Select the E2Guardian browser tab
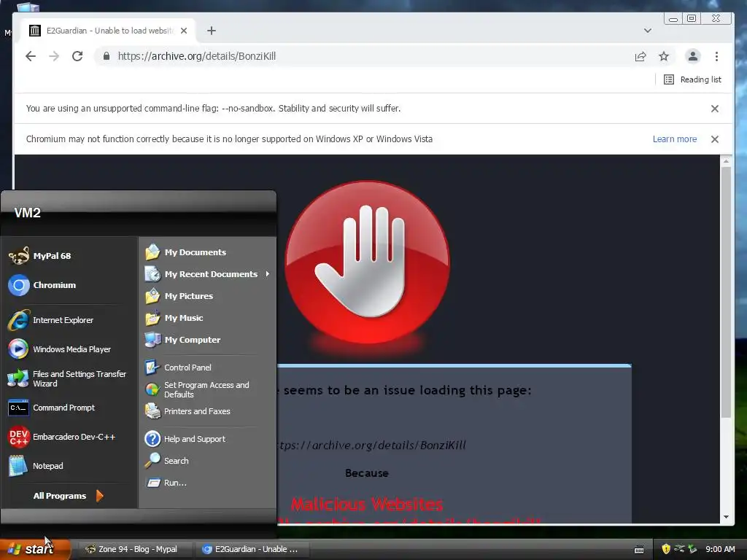Screen dimensions: 747x560 point(109,31)
